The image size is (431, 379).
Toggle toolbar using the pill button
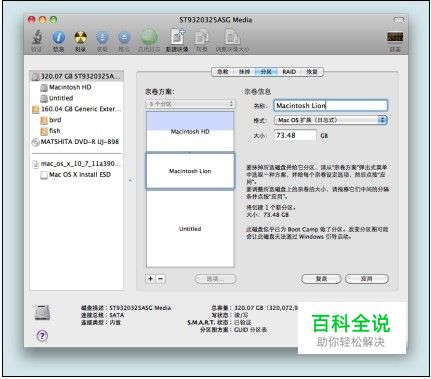[x=399, y=20]
